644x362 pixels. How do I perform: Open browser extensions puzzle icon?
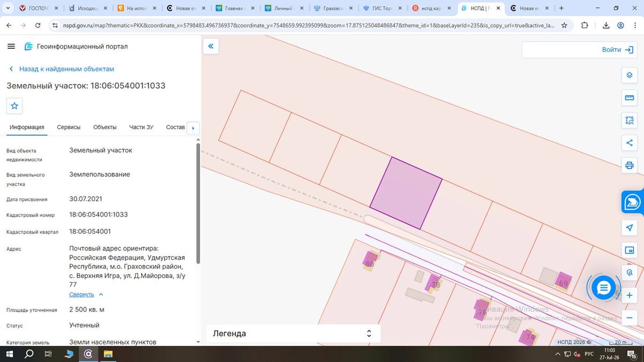[584, 25]
